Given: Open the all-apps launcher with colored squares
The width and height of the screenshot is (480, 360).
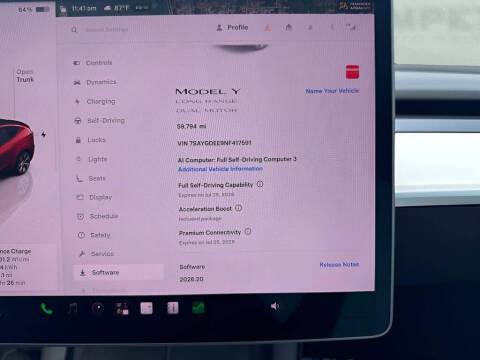Looking at the screenshot, I should 122,308.
